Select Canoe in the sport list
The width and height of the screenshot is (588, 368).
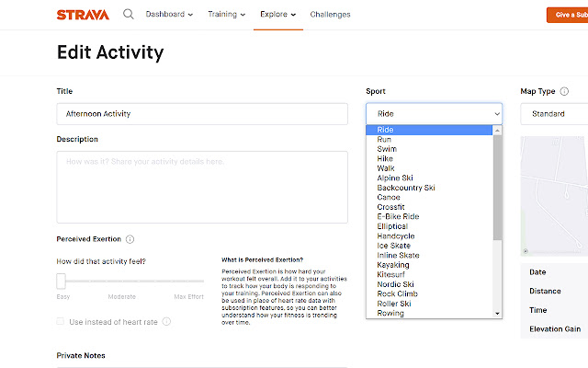coord(429,197)
